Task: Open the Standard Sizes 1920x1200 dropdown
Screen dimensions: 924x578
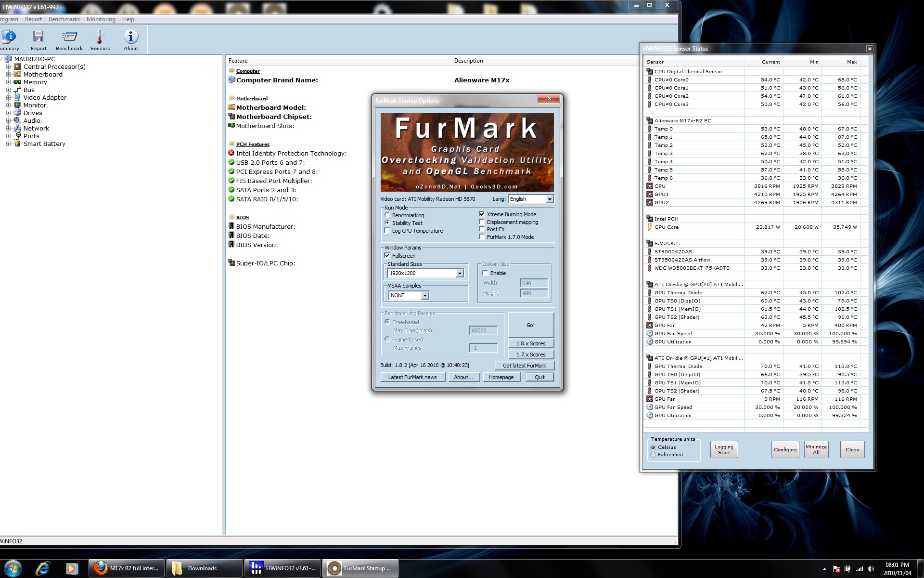Action: (x=425, y=273)
